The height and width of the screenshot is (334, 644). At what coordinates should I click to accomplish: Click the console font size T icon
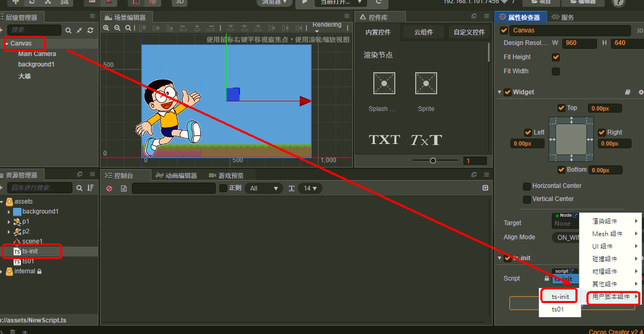tap(292, 188)
